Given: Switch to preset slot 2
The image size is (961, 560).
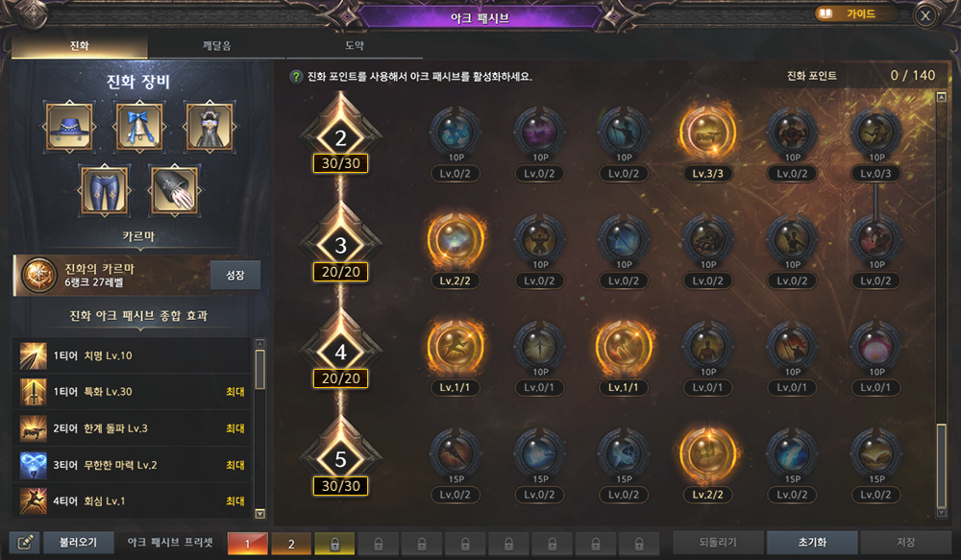Looking at the screenshot, I should click(x=291, y=544).
